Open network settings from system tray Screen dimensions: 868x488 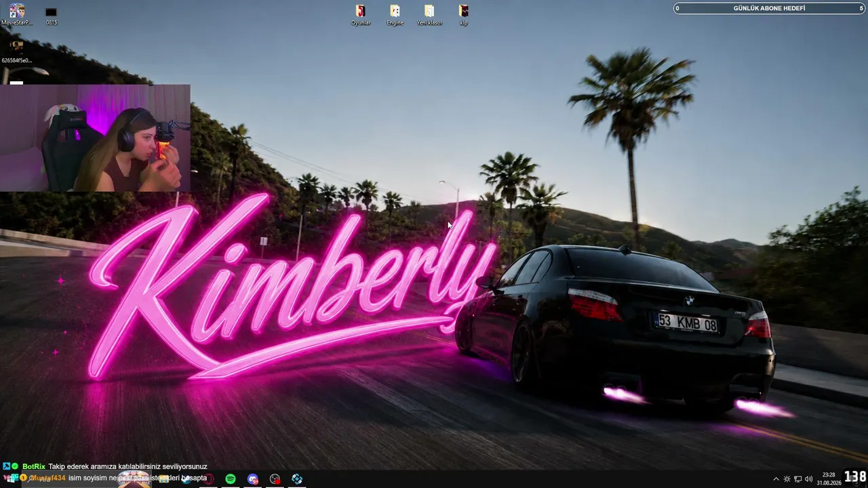797,479
